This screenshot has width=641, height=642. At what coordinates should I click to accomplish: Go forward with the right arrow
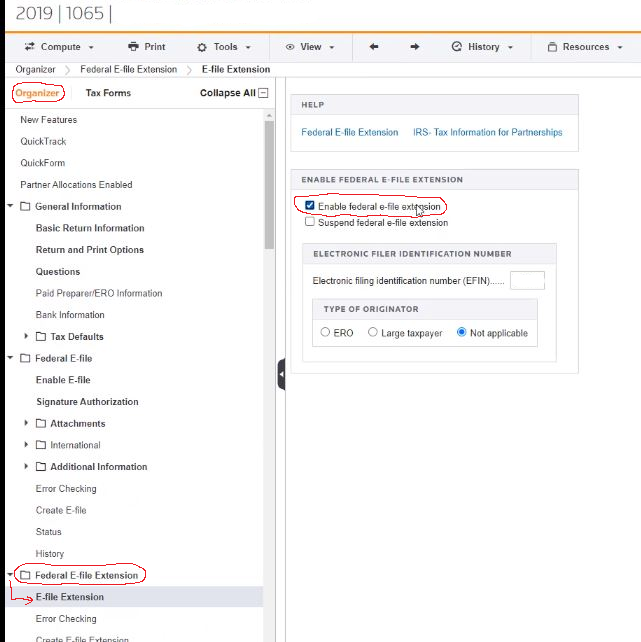[x=415, y=47]
